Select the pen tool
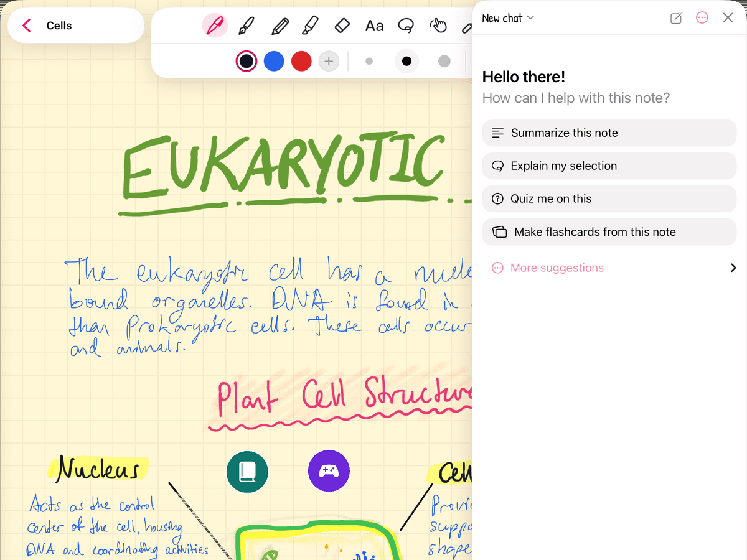The height and width of the screenshot is (560, 747). (215, 26)
